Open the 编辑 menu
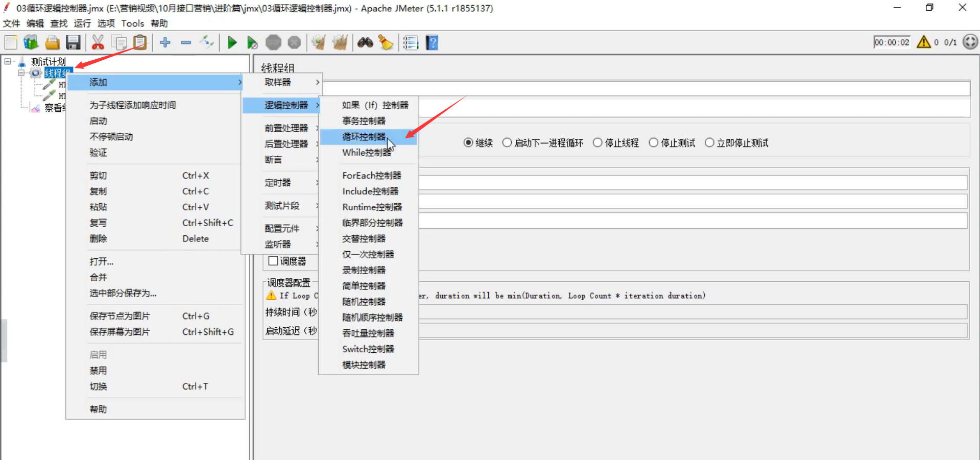The height and width of the screenshot is (460, 980). [35, 23]
